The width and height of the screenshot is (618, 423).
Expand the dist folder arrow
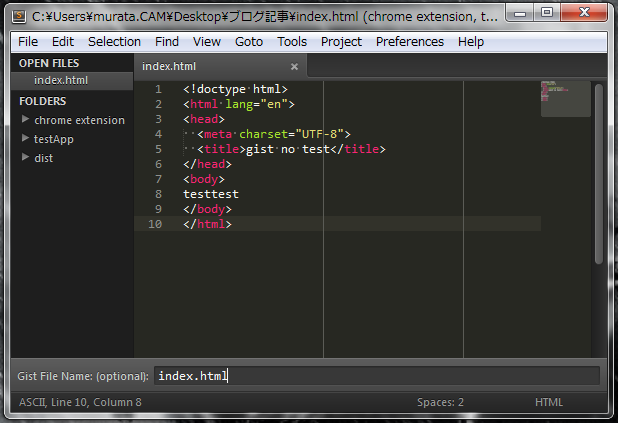(25, 157)
